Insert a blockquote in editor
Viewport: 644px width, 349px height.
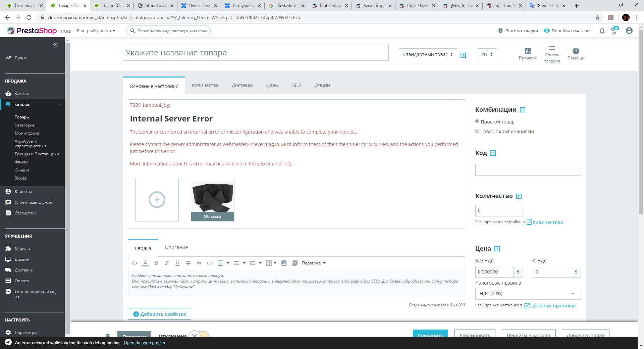199,263
